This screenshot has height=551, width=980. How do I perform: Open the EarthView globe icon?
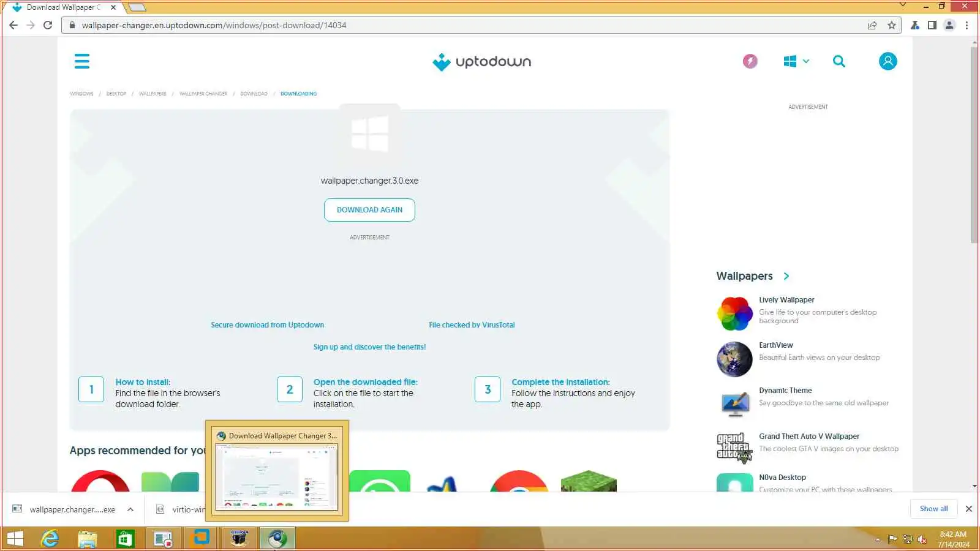[x=734, y=359]
